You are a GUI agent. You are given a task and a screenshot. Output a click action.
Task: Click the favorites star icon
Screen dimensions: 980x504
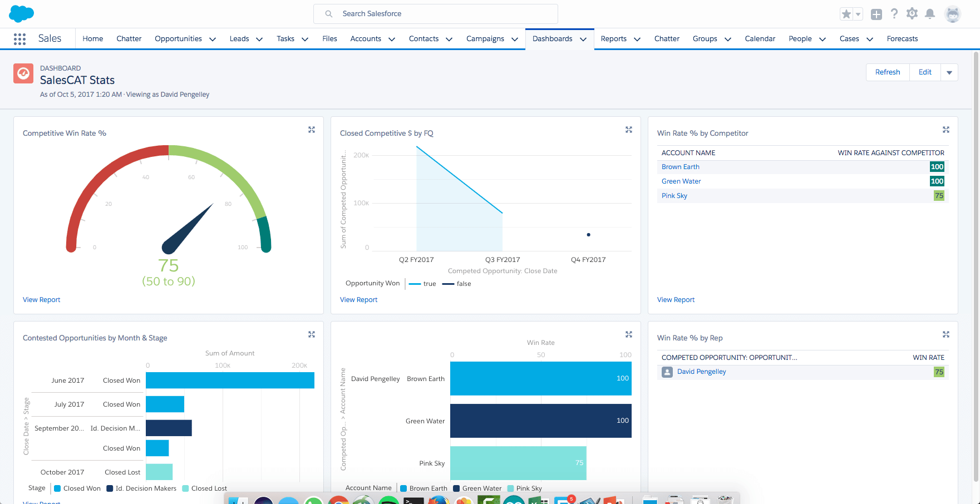[846, 13]
